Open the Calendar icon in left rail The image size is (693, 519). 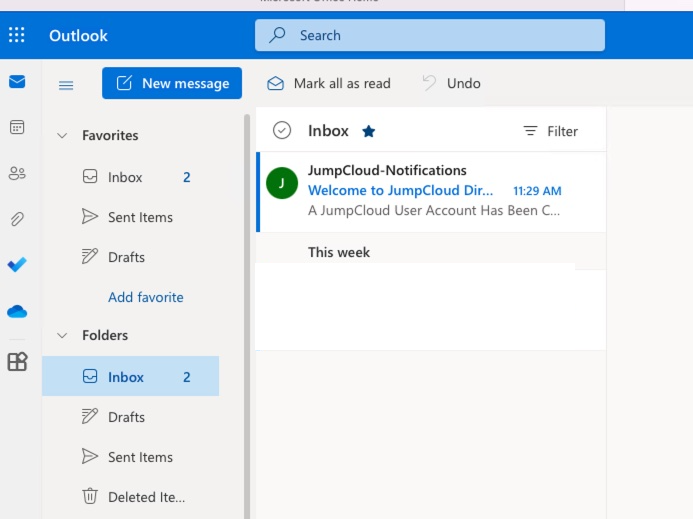tap(17, 127)
